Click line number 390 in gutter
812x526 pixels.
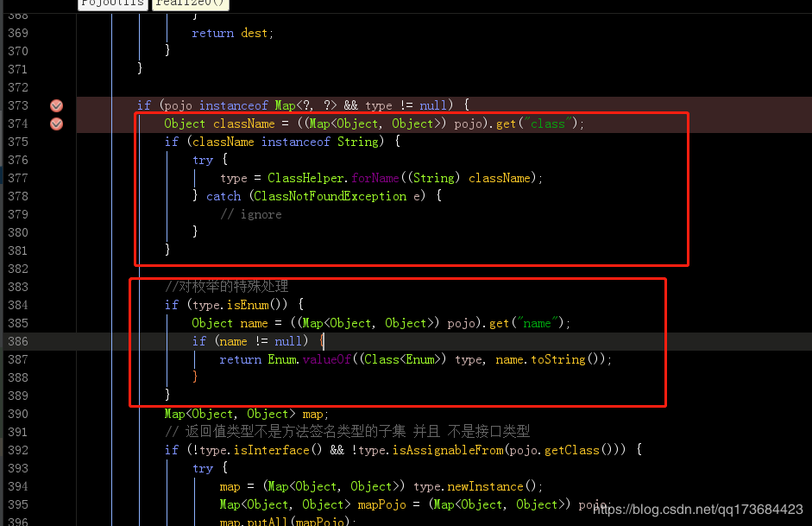(x=18, y=414)
